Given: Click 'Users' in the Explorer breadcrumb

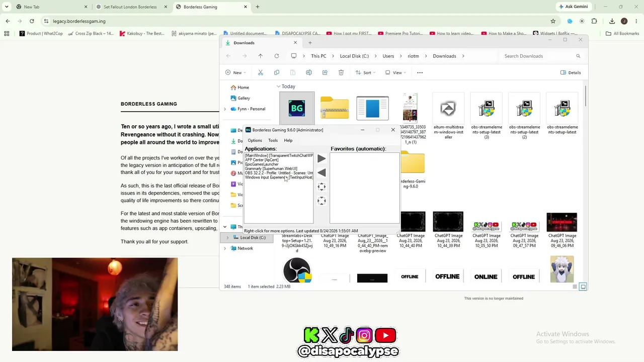Looking at the screenshot, I should click(x=388, y=56).
